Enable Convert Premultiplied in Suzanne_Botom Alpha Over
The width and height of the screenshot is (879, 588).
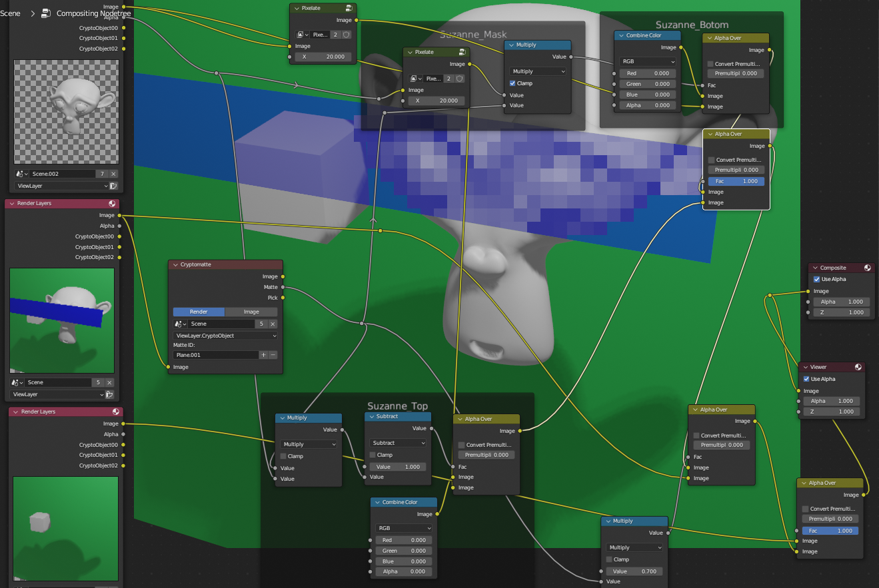(710, 64)
